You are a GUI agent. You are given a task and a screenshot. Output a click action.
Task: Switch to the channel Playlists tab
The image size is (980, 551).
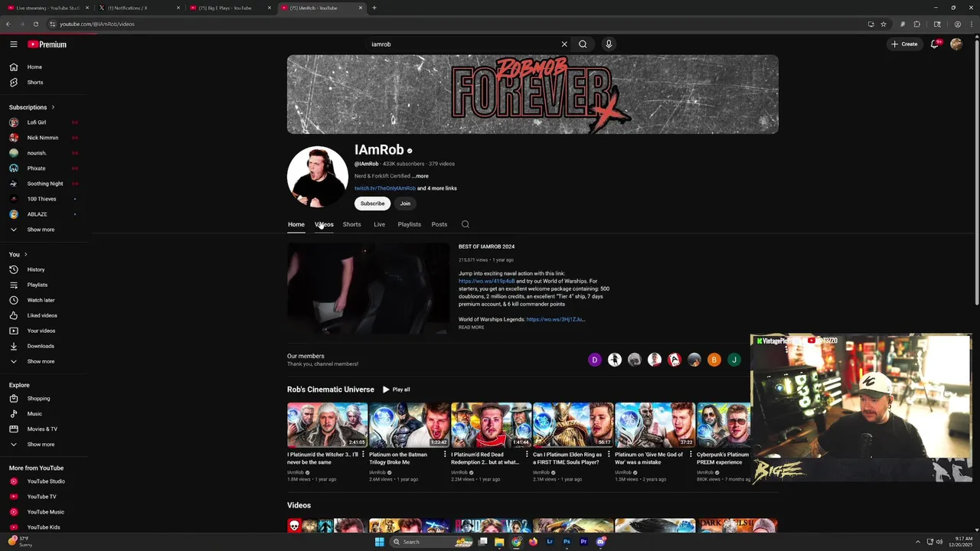point(409,224)
